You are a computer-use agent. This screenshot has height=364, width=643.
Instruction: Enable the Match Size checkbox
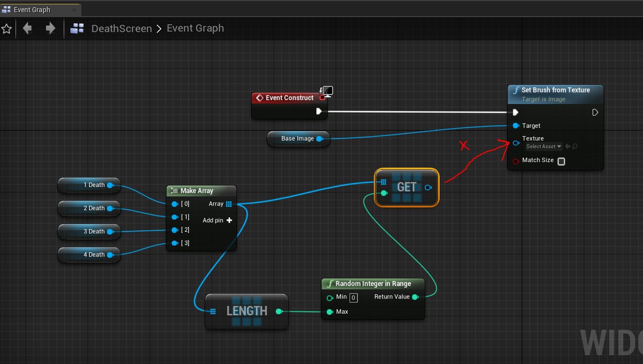(x=561, y=162)
